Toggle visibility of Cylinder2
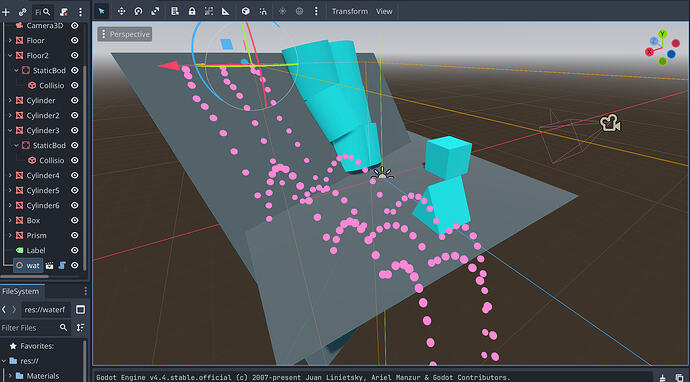690x382 pixels. 75,115
